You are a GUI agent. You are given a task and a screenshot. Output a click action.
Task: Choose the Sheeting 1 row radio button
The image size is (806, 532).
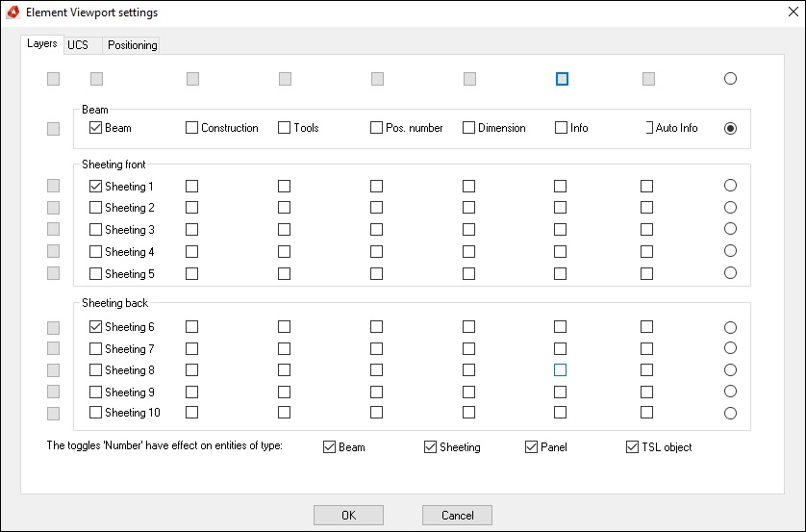[x=730, y=185]
